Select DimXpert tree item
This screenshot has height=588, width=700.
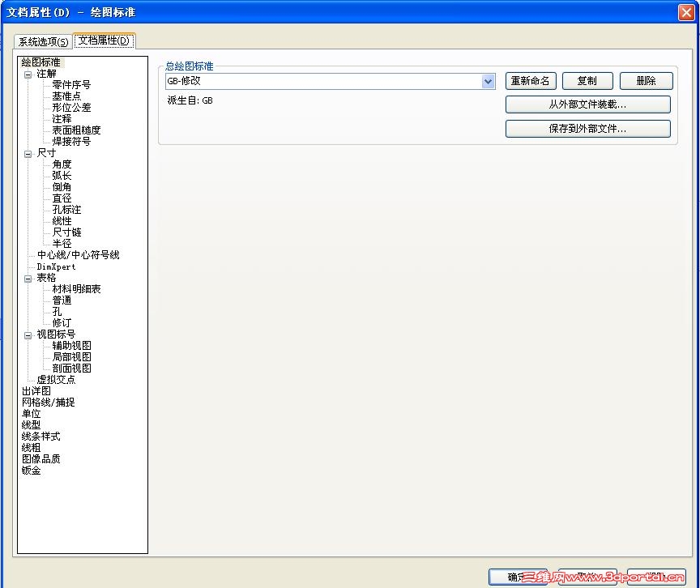pyautogui.click(x=56, y=266)
